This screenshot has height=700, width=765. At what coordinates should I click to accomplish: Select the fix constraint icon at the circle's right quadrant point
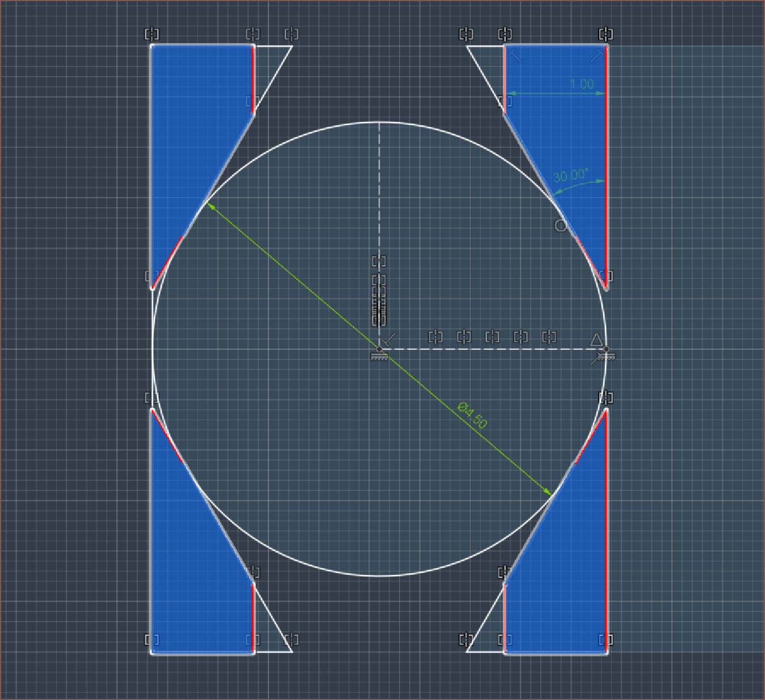(x=606, y=358)
